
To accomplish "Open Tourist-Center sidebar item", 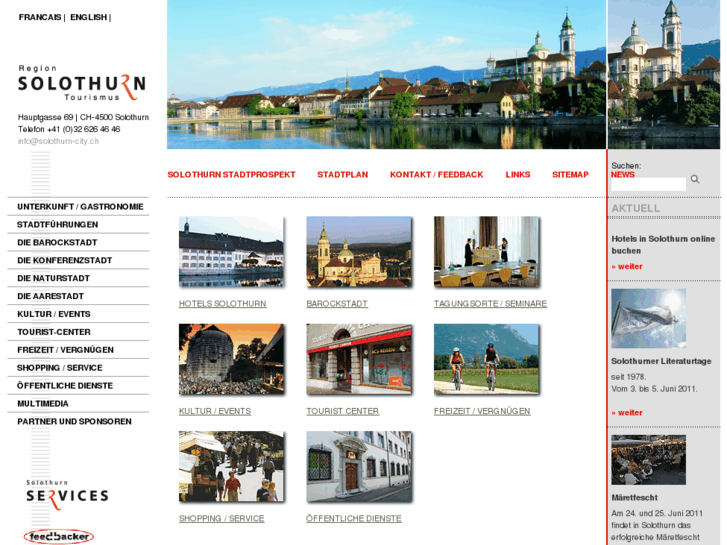I will [x=54, y=332].
